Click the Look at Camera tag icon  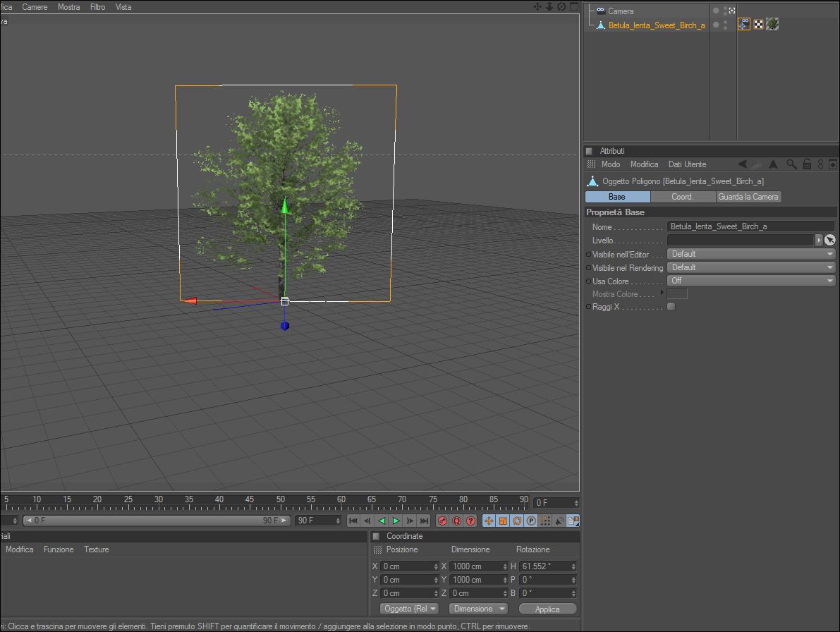(x=744, y=25)
